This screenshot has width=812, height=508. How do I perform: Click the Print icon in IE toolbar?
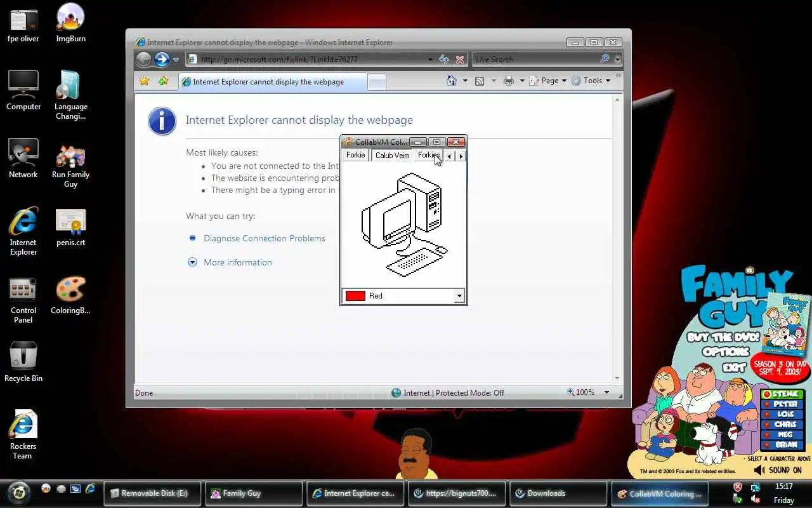pyautogui.click(x=509, y=81)
